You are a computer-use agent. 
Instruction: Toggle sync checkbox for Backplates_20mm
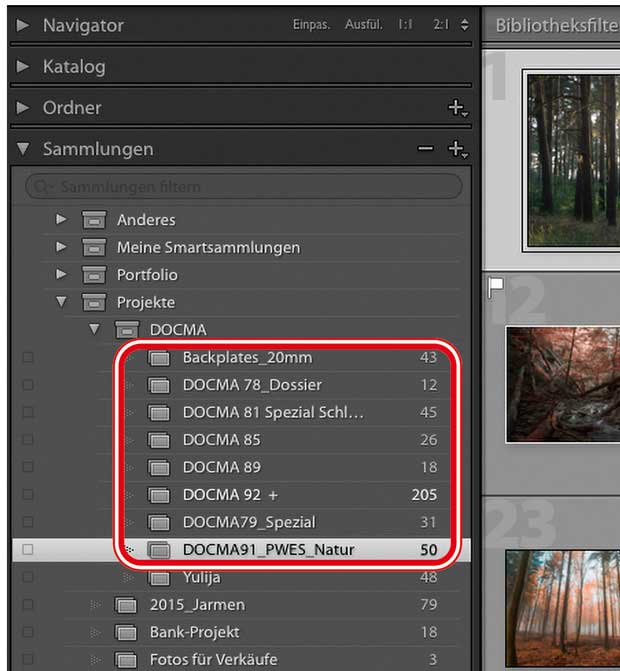coord(28,357)
